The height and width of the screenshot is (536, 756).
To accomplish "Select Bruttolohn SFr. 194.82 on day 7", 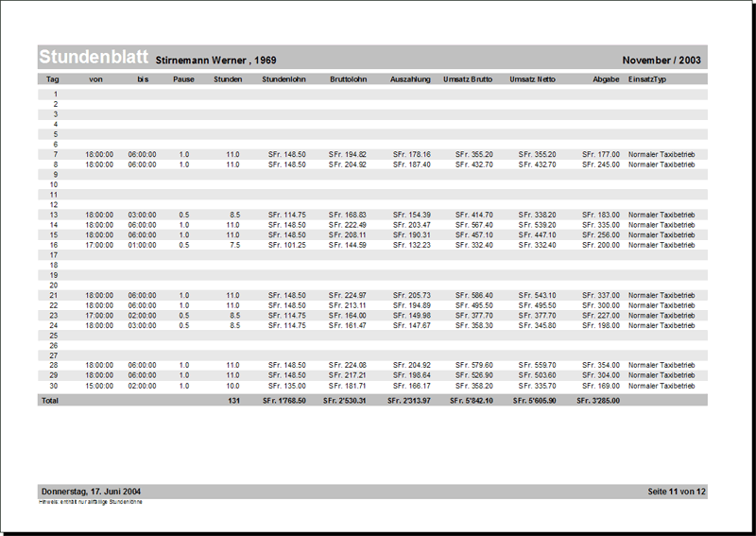I will 348,154.
